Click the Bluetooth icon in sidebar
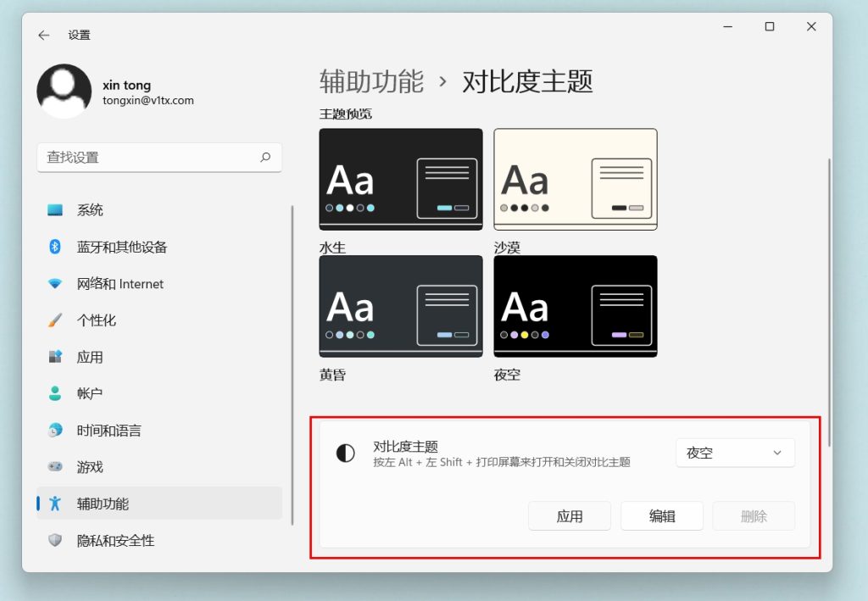Screen dimensions: 868x601 click(55, 247)
